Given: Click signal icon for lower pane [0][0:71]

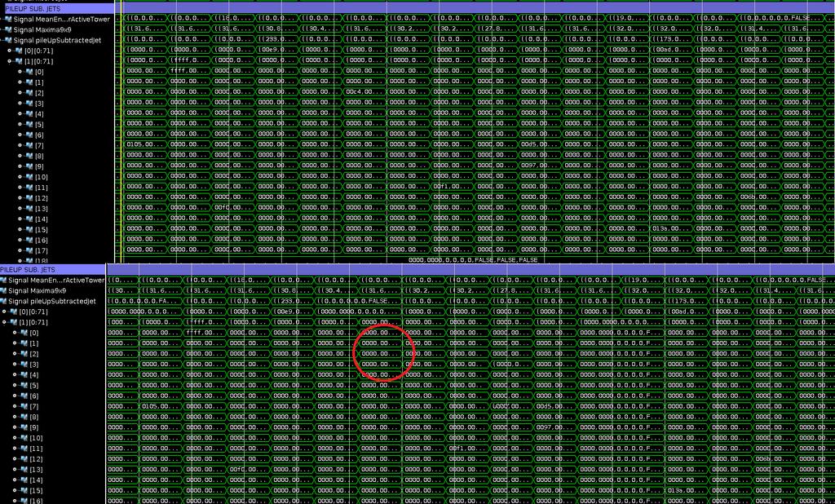Looking at the screenshot, I should coord(13,312).
